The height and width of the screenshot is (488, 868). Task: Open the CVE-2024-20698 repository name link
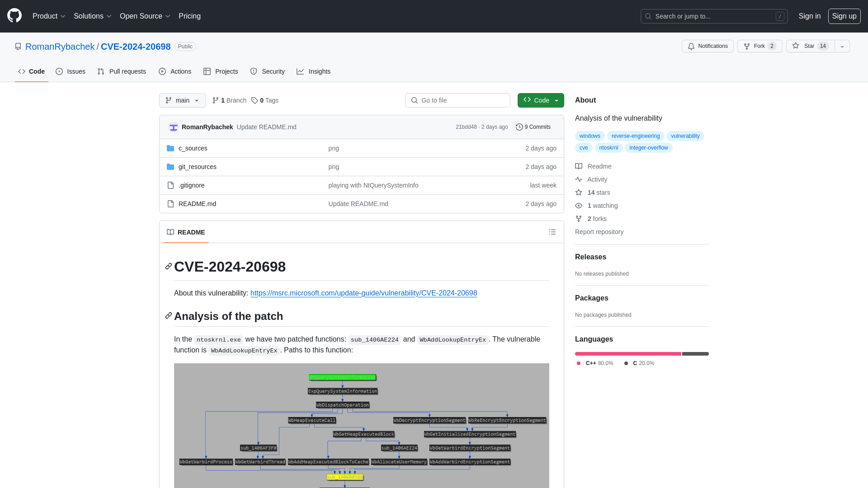[x=136, y=47]
